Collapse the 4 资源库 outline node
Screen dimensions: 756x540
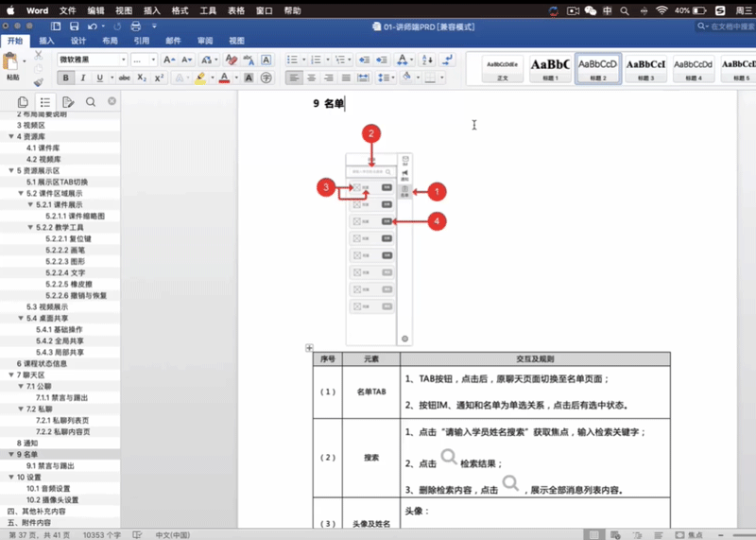11,136
